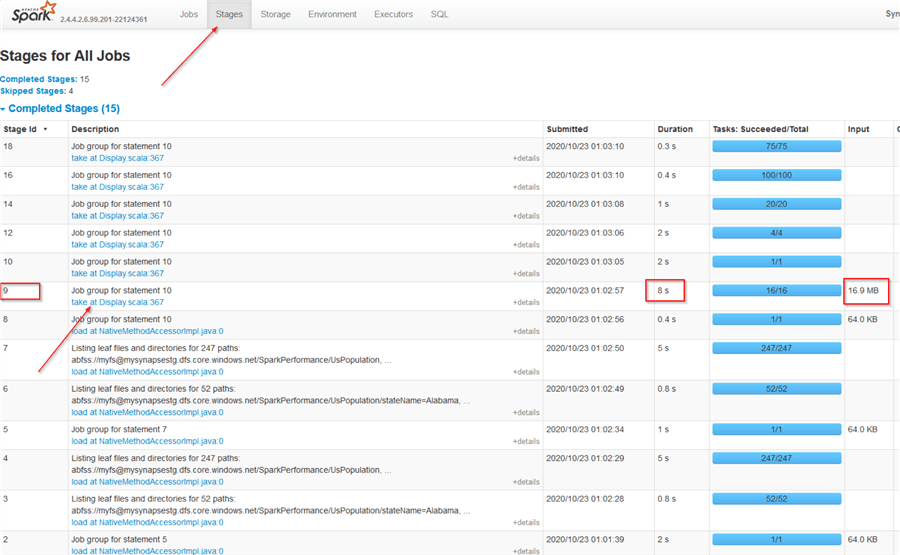This screenshot has width=900, height=555.
Task: Click the 247/247 progress bar of stage 7
Action: [x=777, y=348]
